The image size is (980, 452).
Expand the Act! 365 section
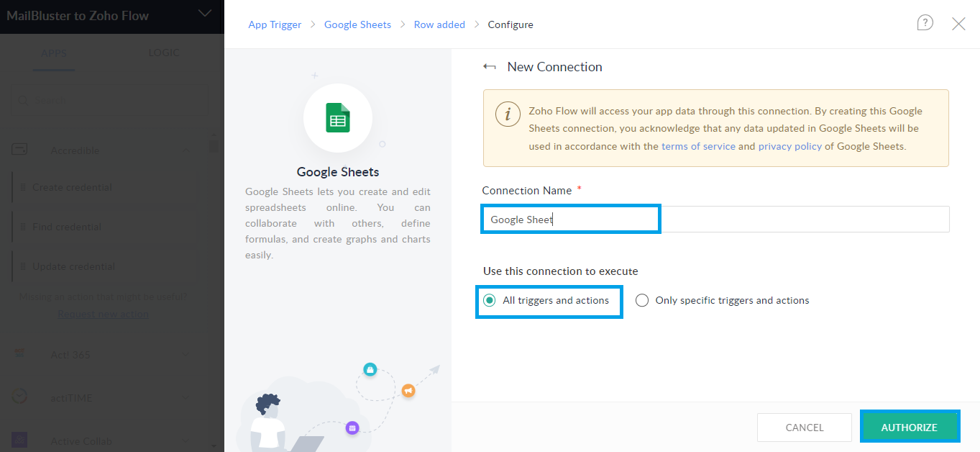tap(187, 354)
